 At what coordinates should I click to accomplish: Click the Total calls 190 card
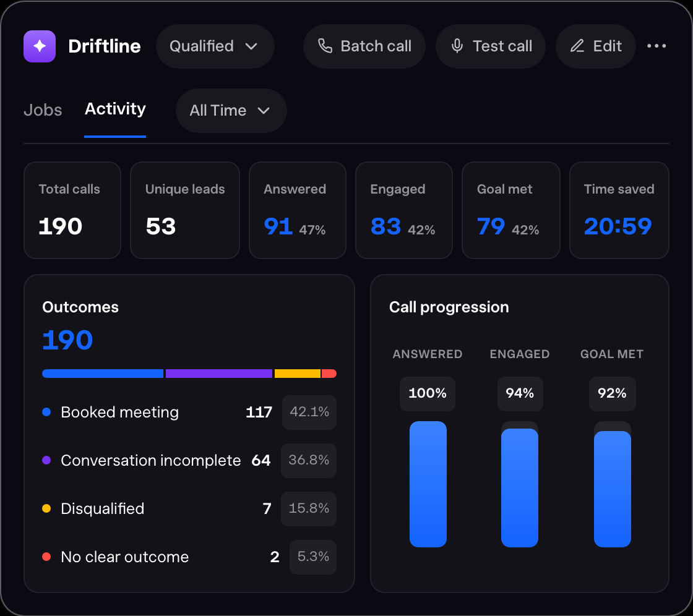coord(72,210)
